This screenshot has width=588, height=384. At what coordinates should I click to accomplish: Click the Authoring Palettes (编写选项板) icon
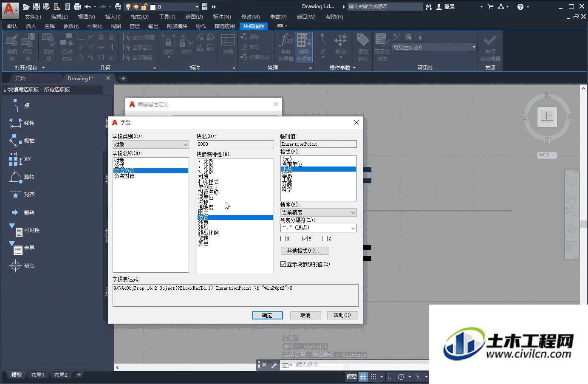[x=304, y=48]
